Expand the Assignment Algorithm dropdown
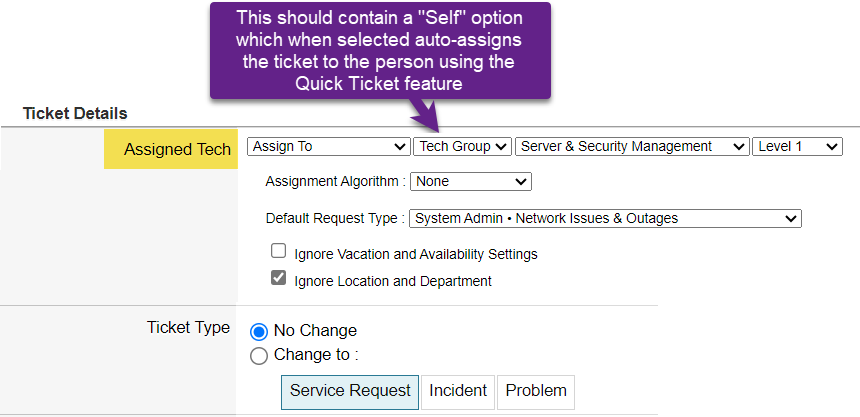Image resolution: width=860 pixels, height=417 pixels. click(x=470, y=182)
